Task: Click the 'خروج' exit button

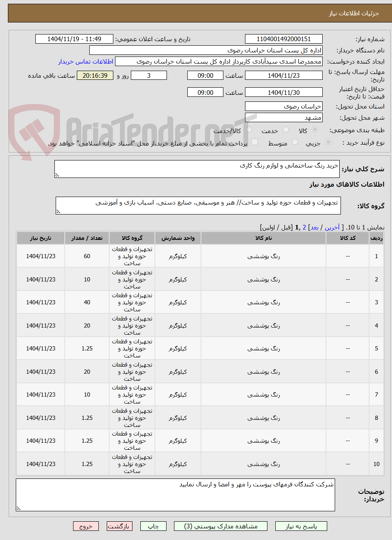Action: pos(86,526)
